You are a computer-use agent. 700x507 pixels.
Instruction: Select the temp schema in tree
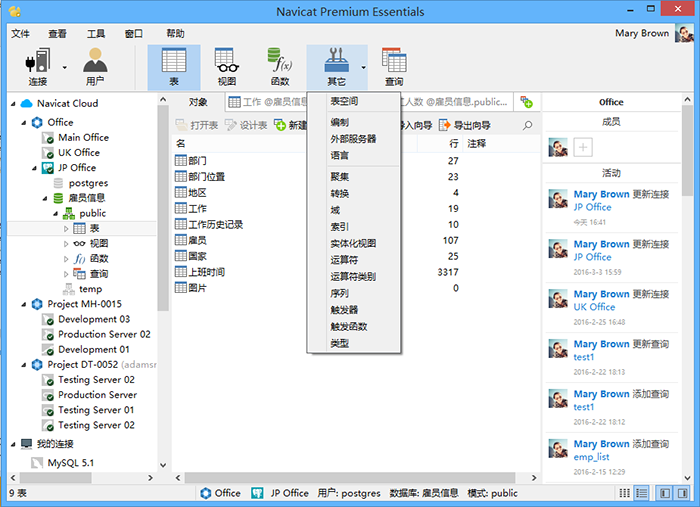(x=91, y=289)
